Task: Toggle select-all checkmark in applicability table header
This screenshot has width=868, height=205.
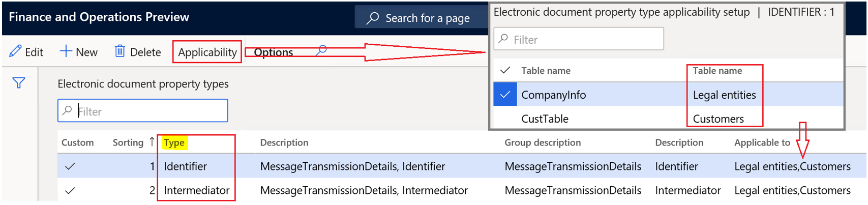Action: point(505,70)
